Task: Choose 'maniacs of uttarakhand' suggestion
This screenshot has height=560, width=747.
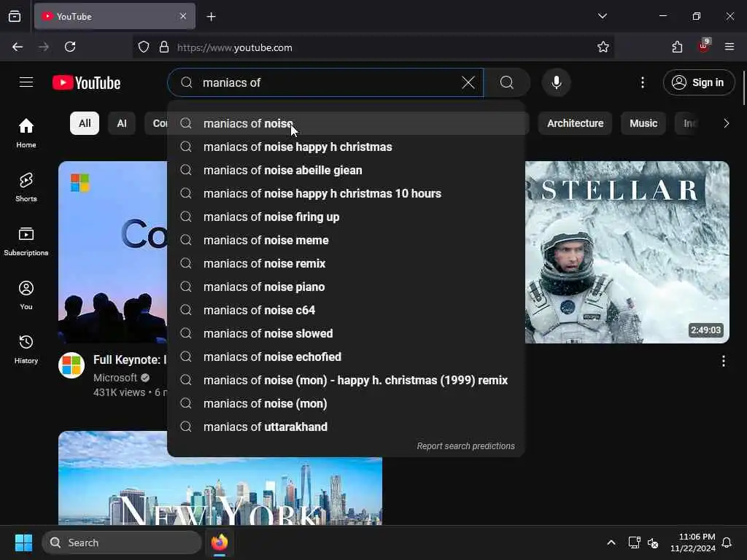Action: click(347, 427)
